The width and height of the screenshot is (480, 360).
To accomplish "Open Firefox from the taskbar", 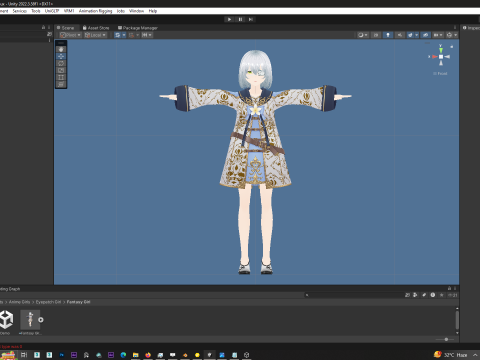I will [x=148, y=355].
